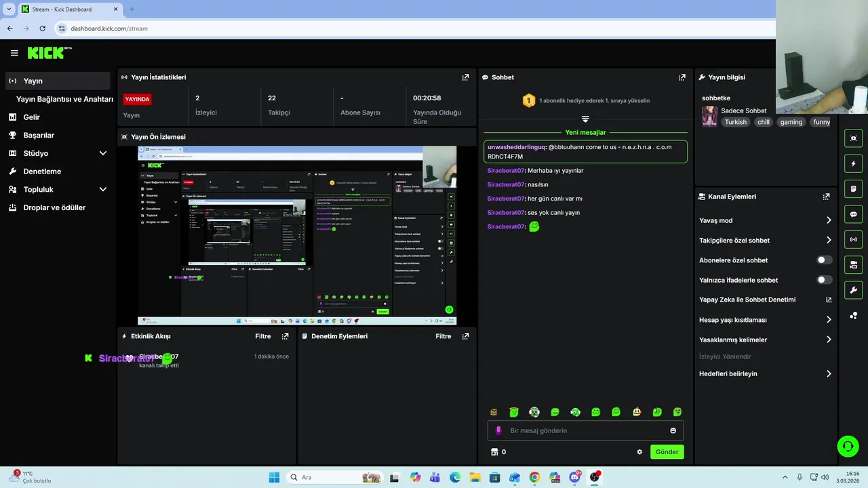Click the Sadece Sohbet category thumbnail

(709, 116)
